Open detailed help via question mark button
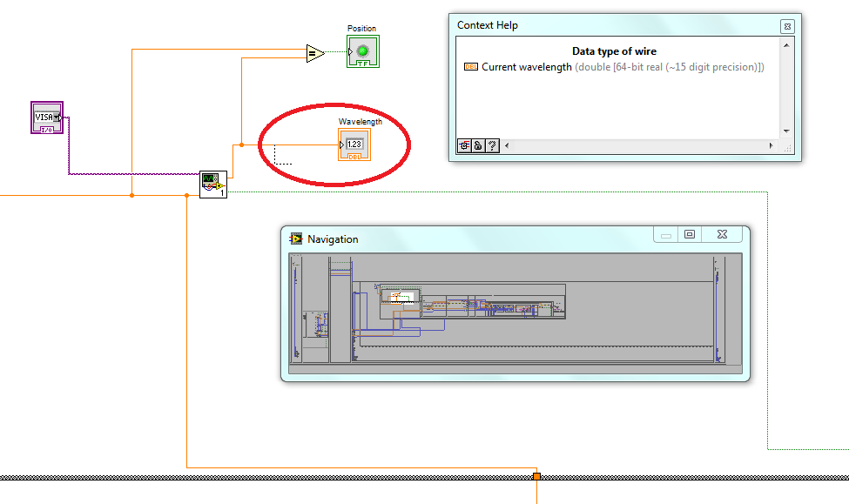Viewport: 849px width, 504px height. pos(492,145)
